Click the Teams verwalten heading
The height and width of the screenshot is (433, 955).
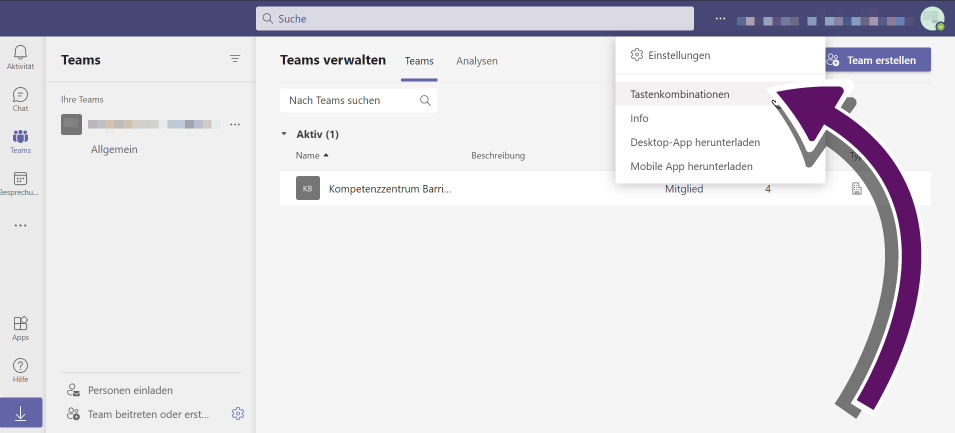tap(333, 60)
